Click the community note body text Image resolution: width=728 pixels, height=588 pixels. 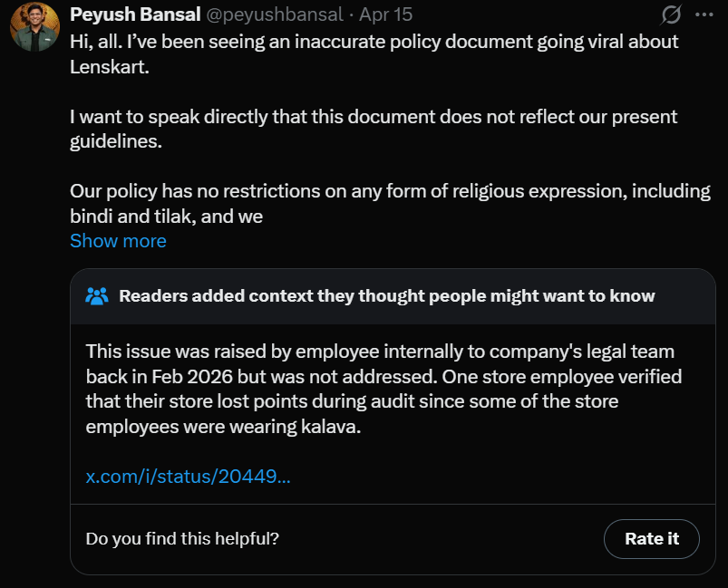(383, 389)
